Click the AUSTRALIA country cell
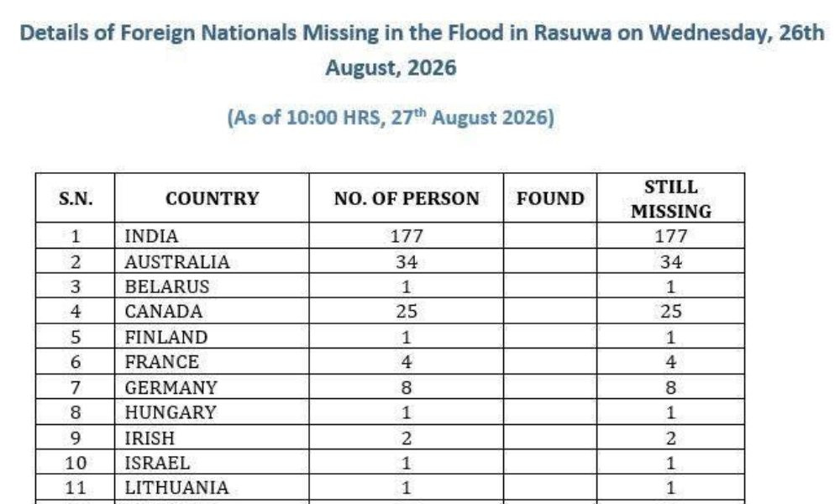840x504 pixels. (213, 261)
